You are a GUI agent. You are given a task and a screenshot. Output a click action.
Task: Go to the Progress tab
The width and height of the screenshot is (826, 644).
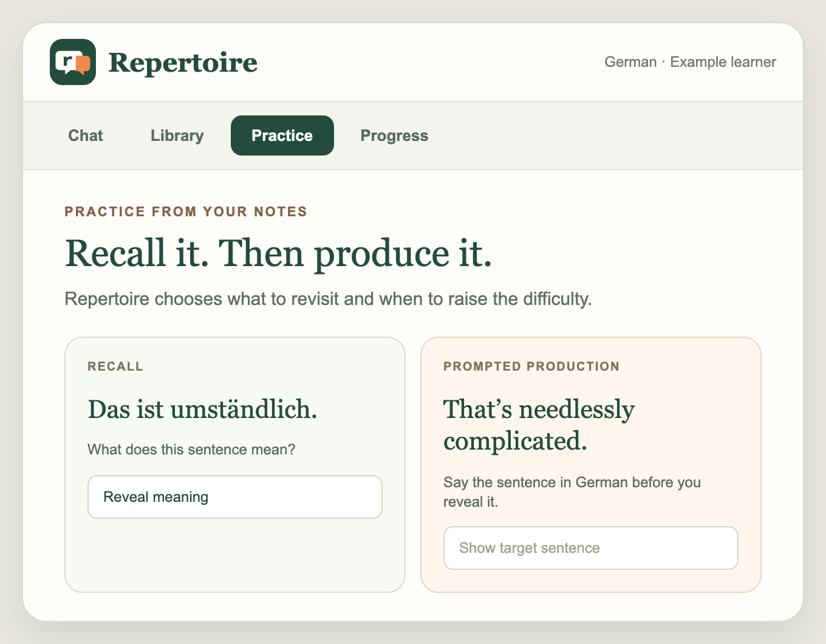click(395, 135)
